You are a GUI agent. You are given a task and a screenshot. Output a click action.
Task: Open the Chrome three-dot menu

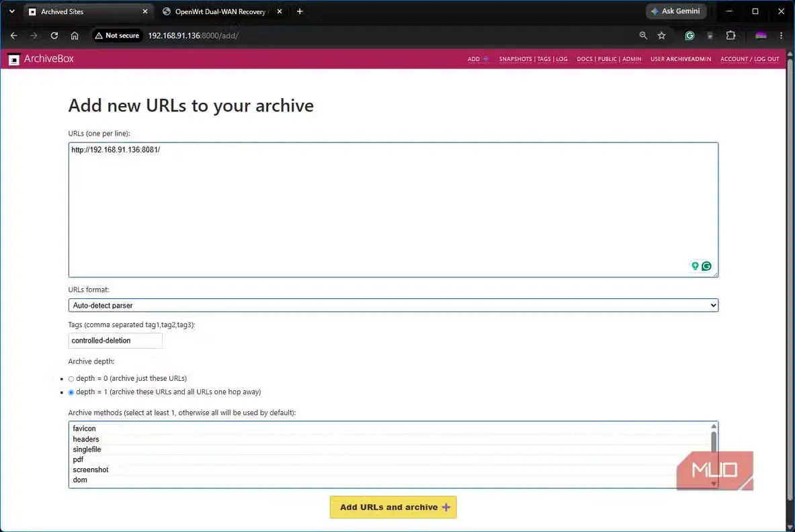[x=782, y=36]
